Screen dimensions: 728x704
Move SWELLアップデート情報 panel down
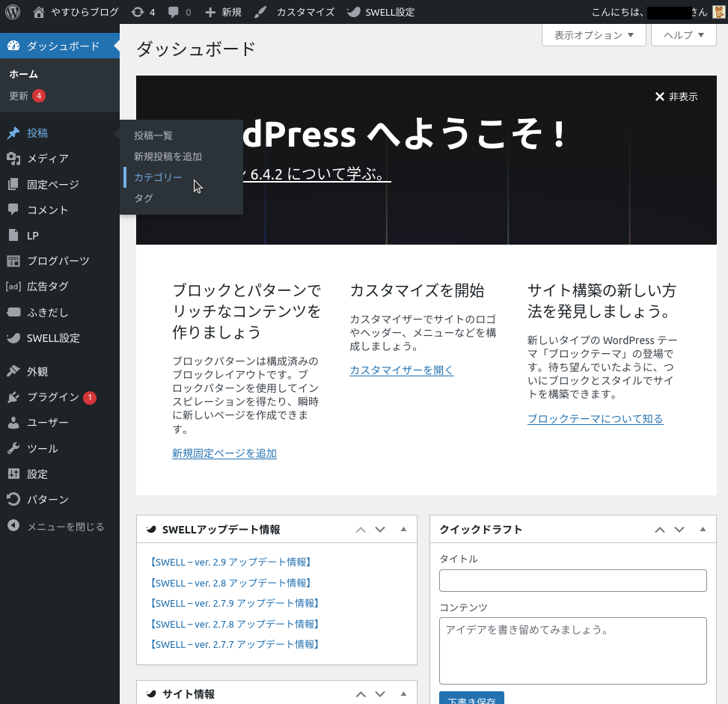(x=380, y=530)
